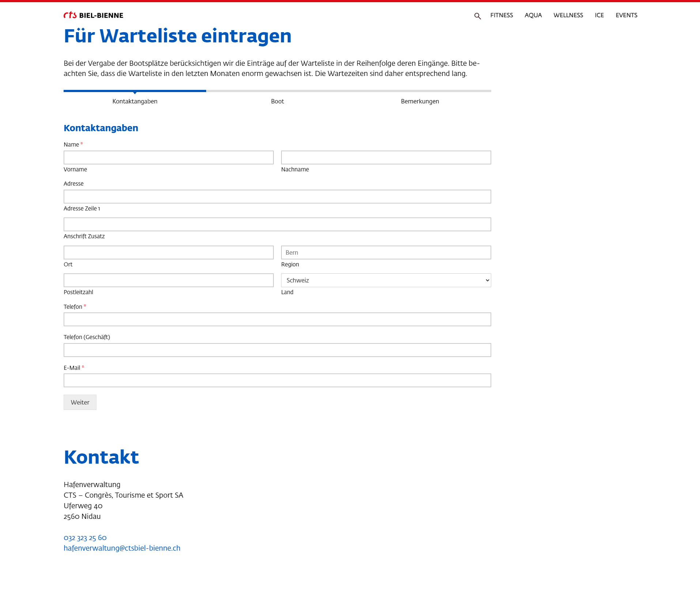
Task: Click into the Nachname text field
Action: pos(386,157)
